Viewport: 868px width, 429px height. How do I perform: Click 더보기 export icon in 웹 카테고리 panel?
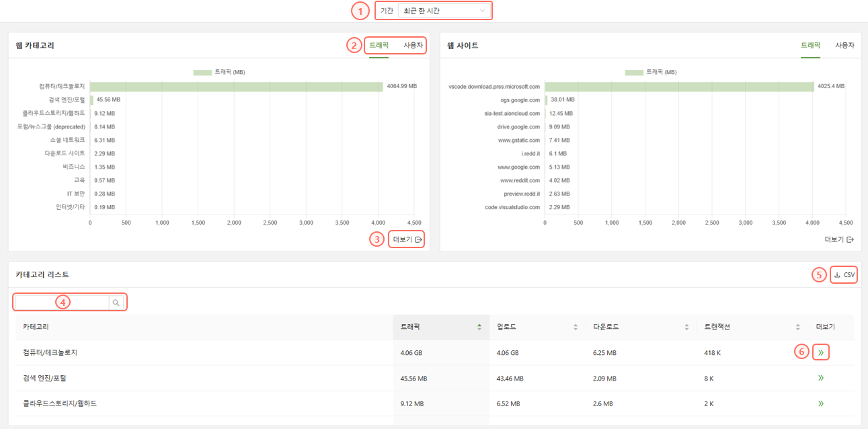tap(419, 239)
